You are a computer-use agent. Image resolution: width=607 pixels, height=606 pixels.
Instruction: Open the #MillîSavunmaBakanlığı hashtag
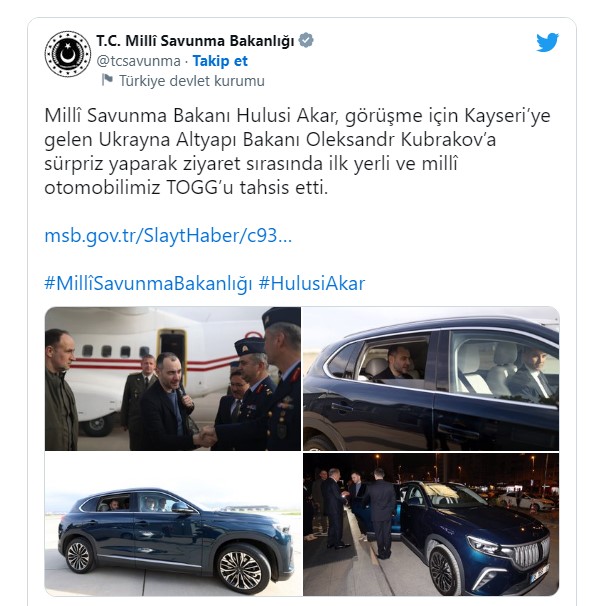pos(148,283)
